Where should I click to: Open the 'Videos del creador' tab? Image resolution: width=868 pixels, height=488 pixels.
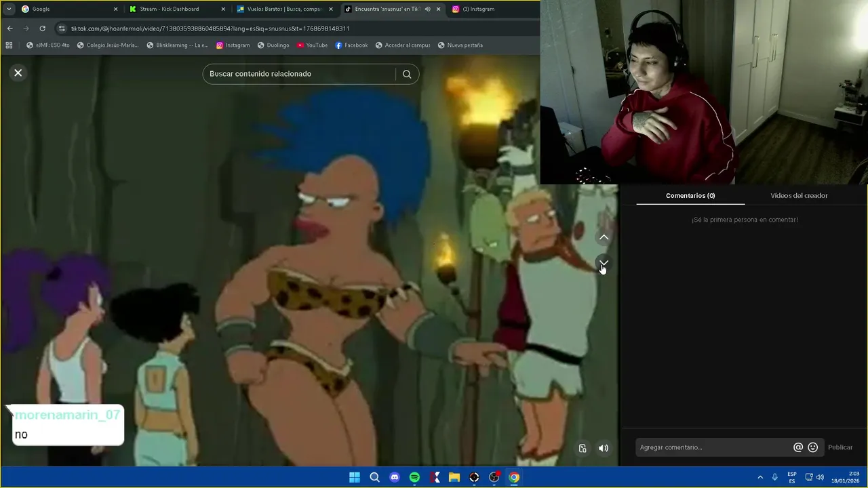coord(799,196)
